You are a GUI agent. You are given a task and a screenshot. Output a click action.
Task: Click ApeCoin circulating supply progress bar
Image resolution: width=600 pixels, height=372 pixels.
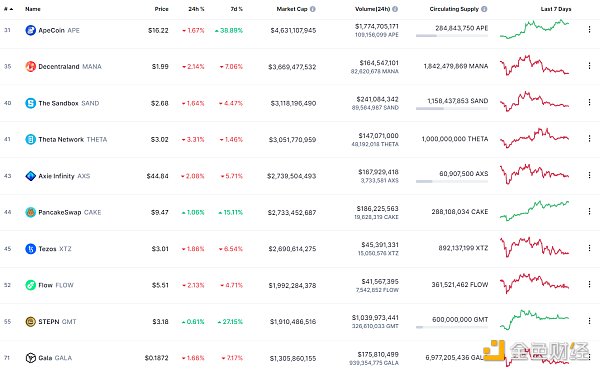(x=452, y=36)
